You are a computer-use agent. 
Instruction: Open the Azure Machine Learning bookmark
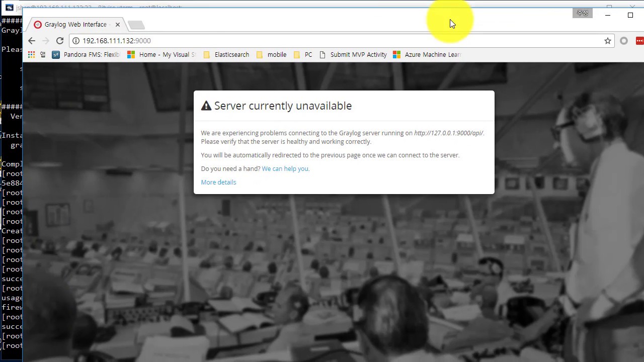tap(427, 54)
